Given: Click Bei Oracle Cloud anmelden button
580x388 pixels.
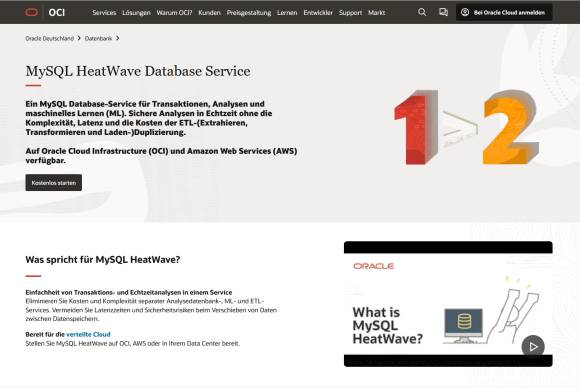Looking at the screenshot, I should pyautogui.click(x=504, y=12).
